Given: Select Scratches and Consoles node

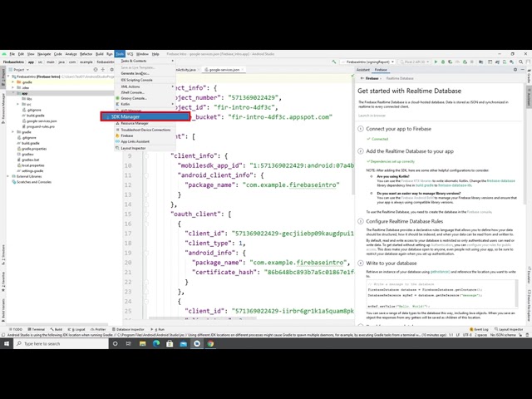Looking at the screenshot, I should 34,182.
